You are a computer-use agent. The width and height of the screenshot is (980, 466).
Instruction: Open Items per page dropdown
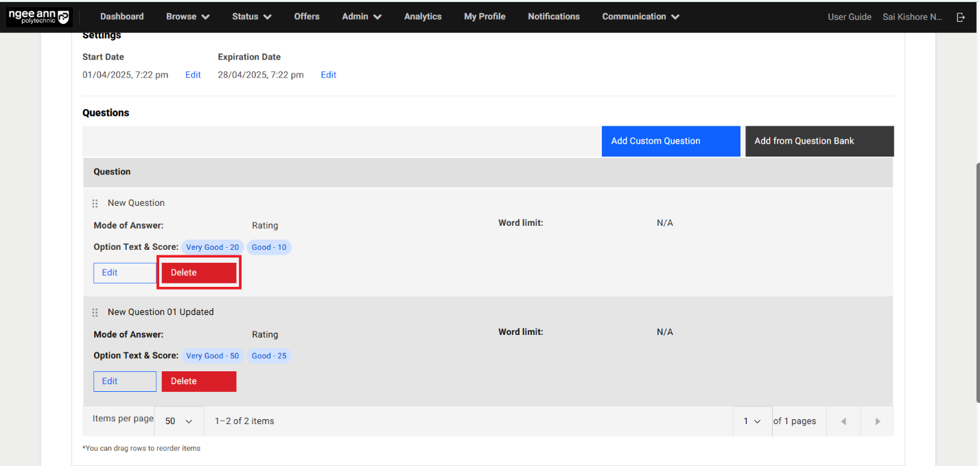click(178, 421)
